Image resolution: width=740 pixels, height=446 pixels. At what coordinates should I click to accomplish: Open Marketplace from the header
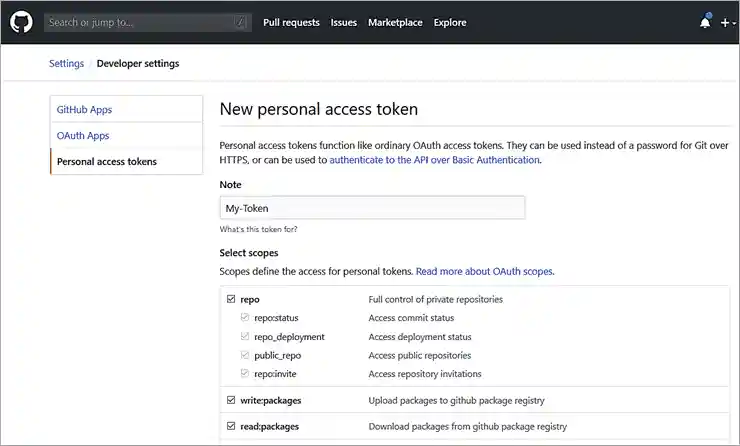(x=395, y=22)
